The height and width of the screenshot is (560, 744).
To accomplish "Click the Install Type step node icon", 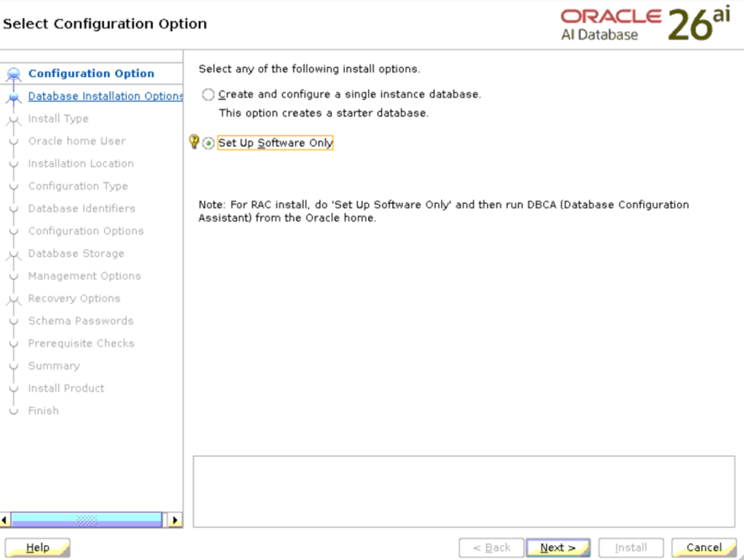I will (13, 119).
